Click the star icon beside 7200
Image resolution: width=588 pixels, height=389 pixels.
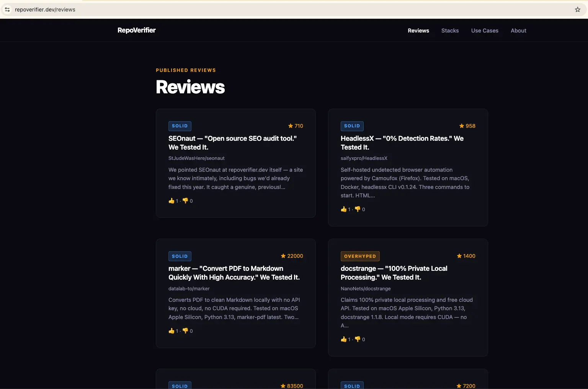pos(459,386)
